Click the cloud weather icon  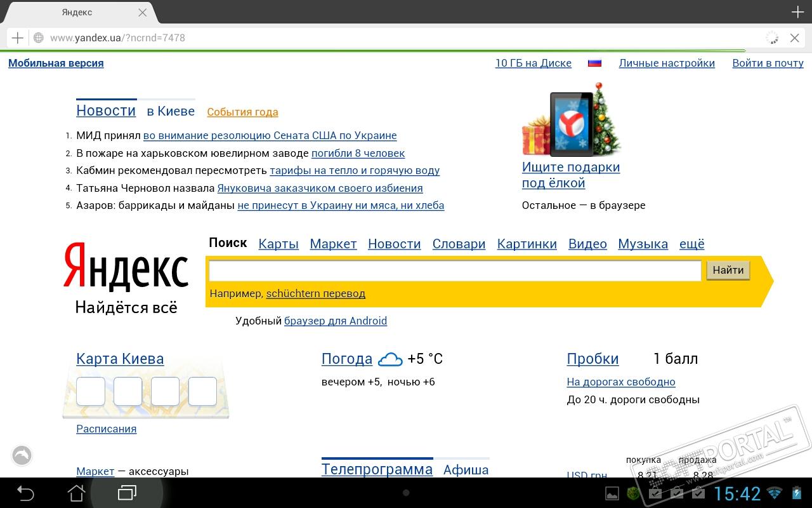pyautogui.click(x=390, y=360)
